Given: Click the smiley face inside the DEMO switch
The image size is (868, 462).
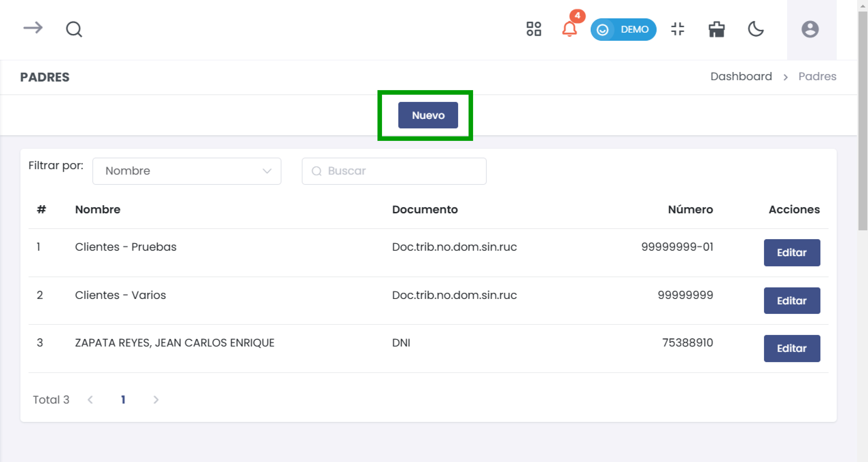Looking at the screenshot, I should [x=603, y=30].
